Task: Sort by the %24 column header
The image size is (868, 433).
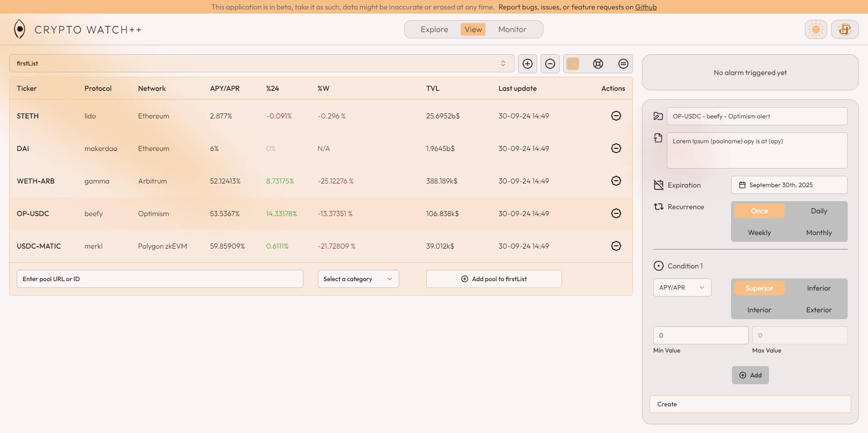Action: point(272,89)
